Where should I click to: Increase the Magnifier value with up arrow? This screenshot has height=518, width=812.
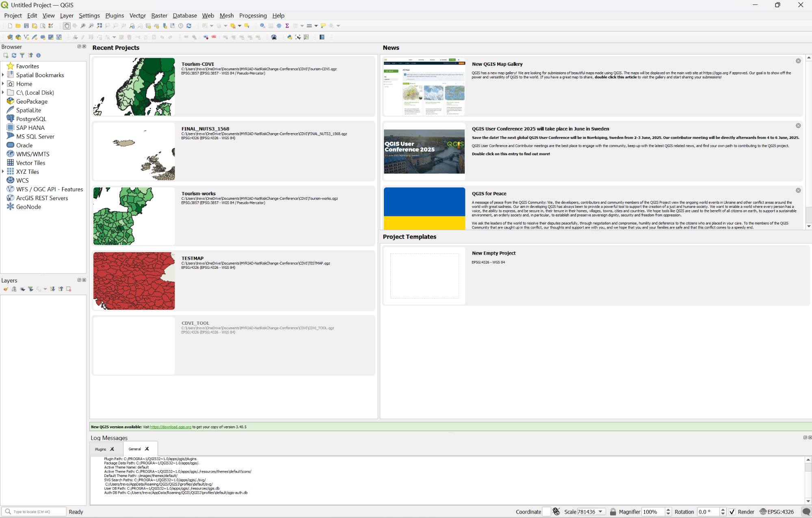pos(668,510)
